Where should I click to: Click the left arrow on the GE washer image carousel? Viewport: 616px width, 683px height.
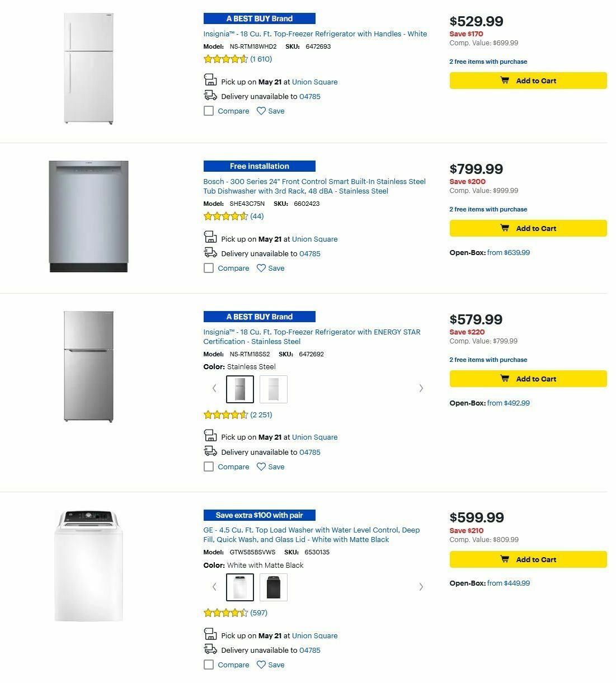coord(214,587)
